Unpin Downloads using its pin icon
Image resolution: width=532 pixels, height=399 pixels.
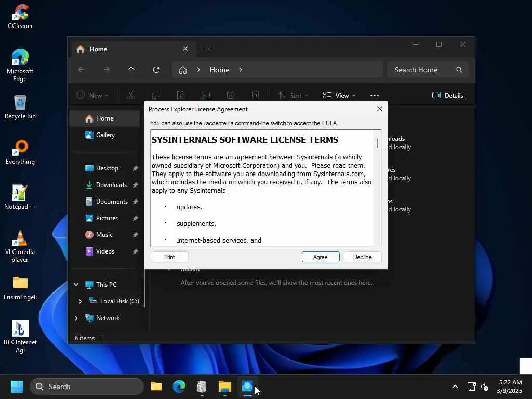point(136,185)
